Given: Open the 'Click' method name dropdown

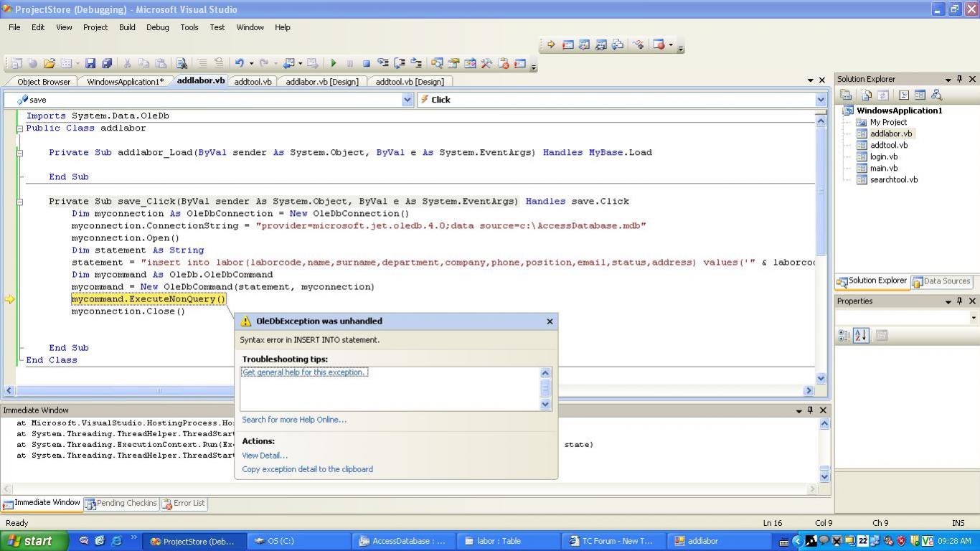Looking at the screenshot, I should (x=821, y=100).
